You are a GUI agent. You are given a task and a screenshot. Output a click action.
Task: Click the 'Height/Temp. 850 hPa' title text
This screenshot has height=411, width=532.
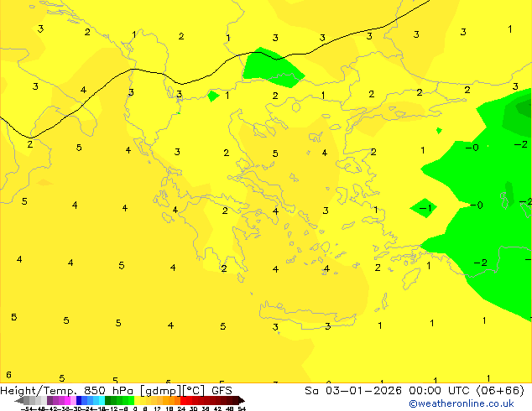67,391
